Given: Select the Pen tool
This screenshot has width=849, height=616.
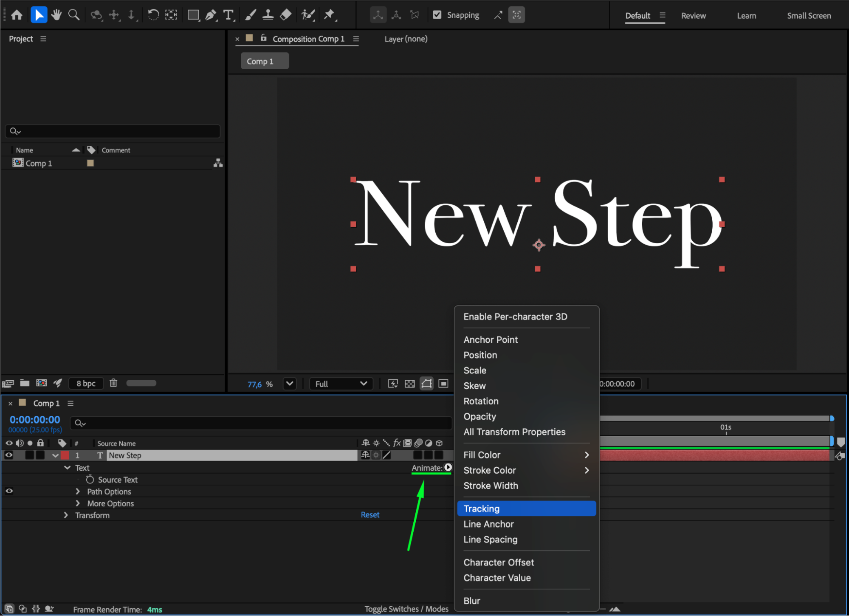Looking at the screenshot, I should click(x=211, y=15).
